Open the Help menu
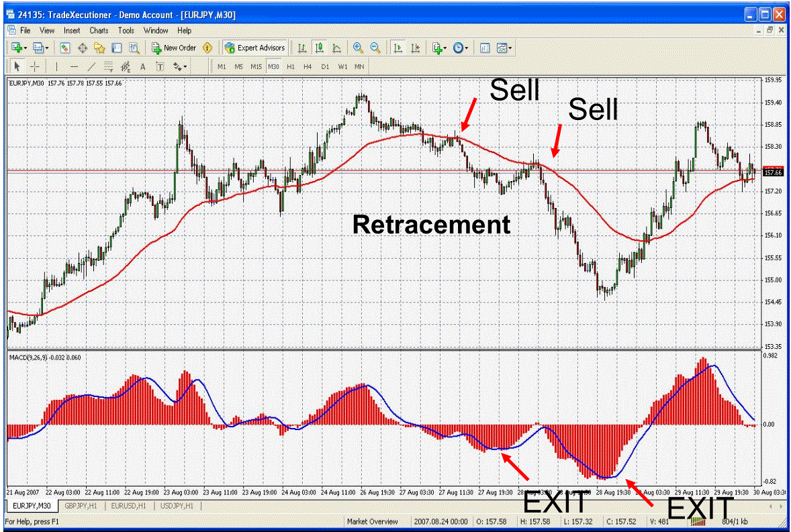 click(x=184, y=31)
